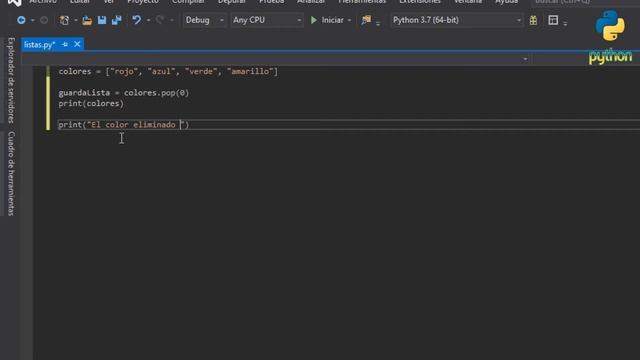Click the green Start play triangle
The height and width of the screenshot is (360, 640).
tap(313, 20)
